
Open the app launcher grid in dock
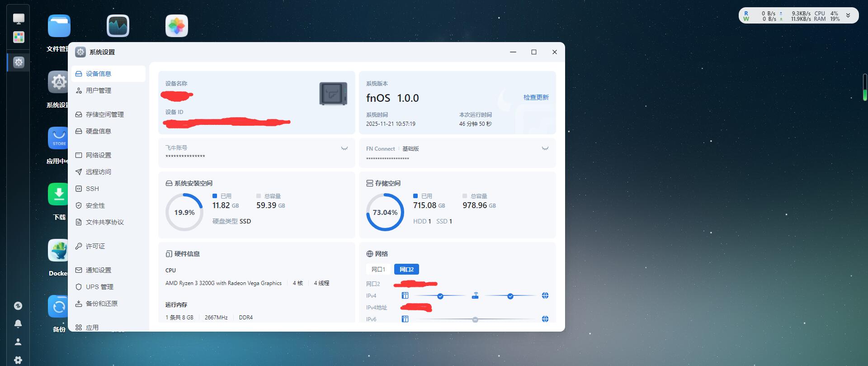pyautogui.click(x=19, y=37)
